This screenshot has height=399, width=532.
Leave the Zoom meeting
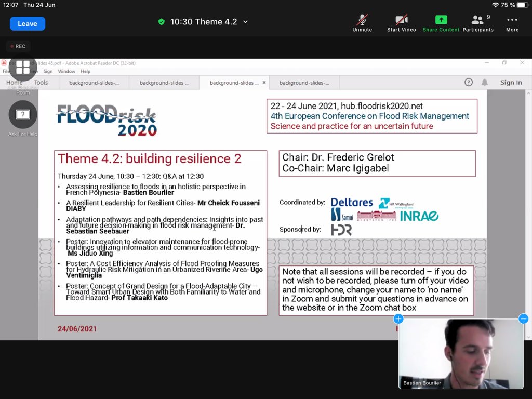click(x=27, y=24)
